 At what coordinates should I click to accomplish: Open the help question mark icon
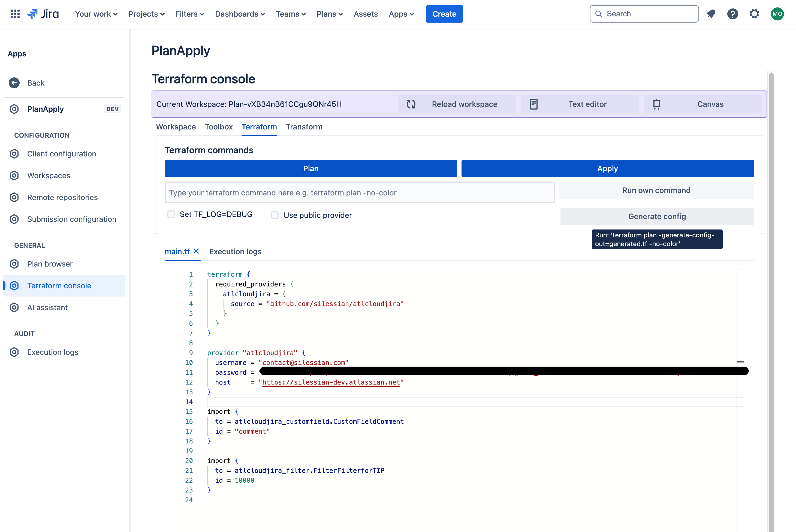[732, 14]
